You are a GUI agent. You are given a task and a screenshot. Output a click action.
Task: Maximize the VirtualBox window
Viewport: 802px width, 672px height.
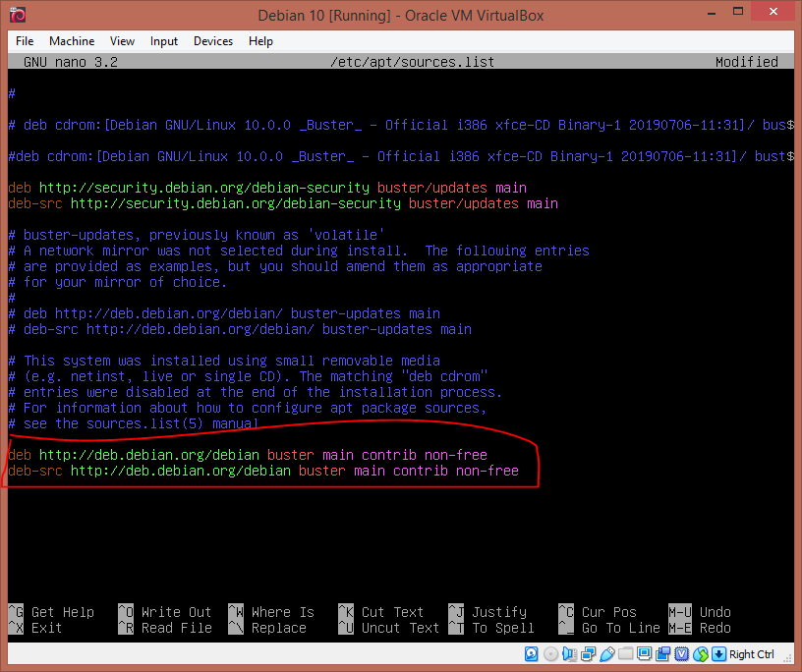point(737,12)
